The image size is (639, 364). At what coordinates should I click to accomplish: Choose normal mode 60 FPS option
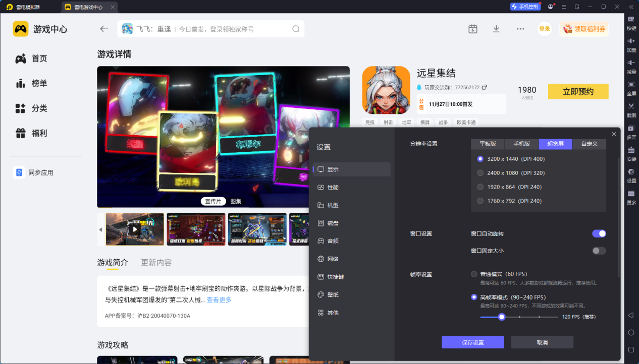(x=474, y=274)
